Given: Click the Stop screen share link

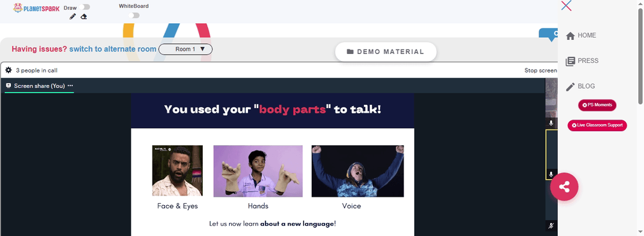Looking at the screenshot, I should (540, 71).
